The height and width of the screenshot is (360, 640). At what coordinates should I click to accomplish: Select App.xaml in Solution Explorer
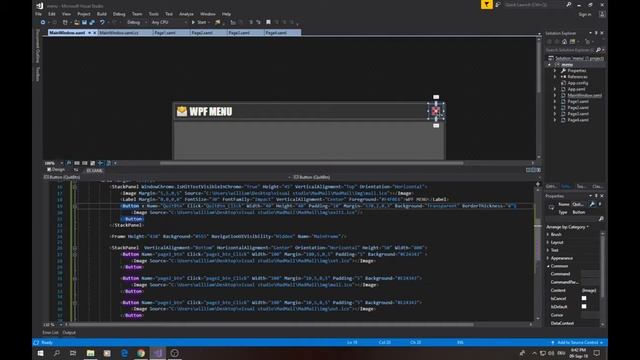pos(576,89)
